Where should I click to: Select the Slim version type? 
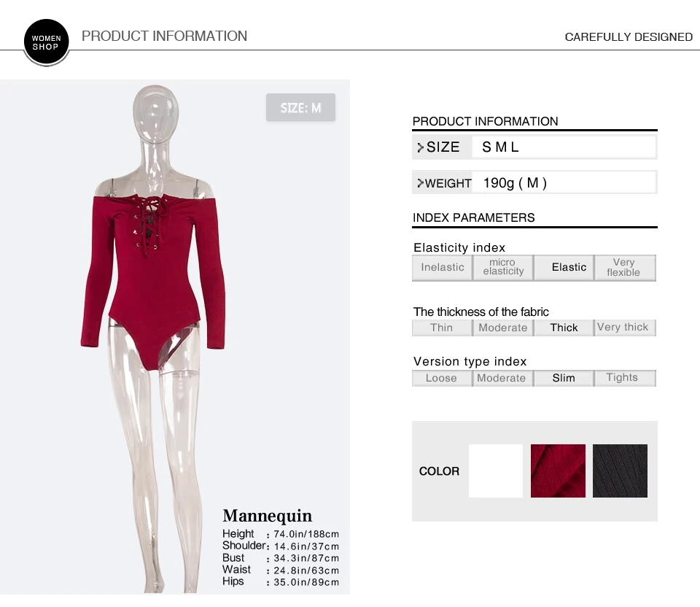click(x=564, y=378)
